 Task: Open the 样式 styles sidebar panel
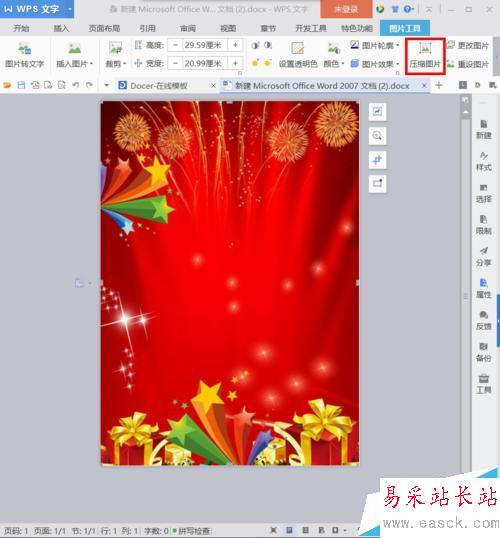[x=484, y=162]
